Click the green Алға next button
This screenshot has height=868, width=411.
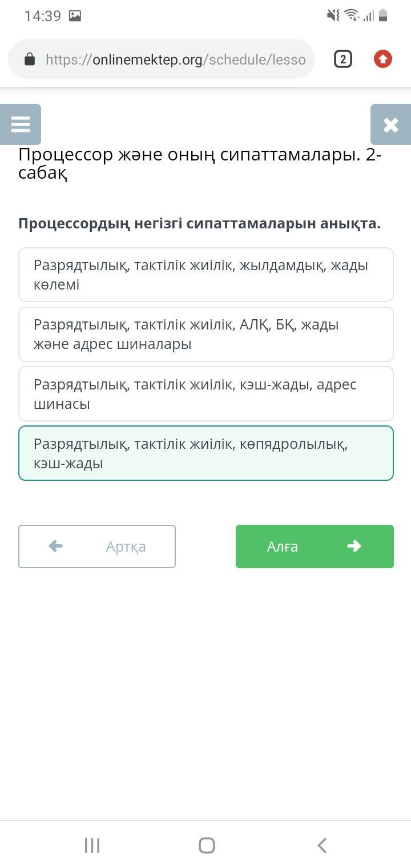click(x=315, y=546)
